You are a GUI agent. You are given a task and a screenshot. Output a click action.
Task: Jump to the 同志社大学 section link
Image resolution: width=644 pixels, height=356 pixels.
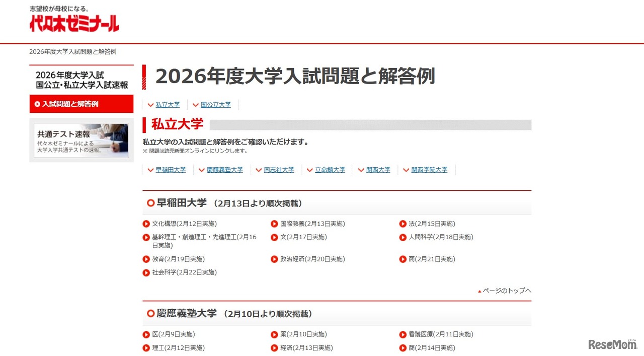pyautogui.click(x=279, y=170)
